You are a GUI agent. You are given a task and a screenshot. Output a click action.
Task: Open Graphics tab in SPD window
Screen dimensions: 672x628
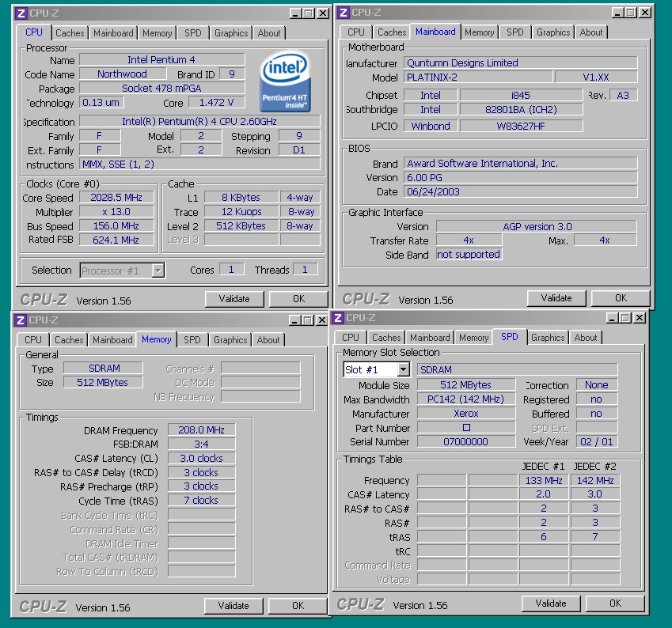548,338
